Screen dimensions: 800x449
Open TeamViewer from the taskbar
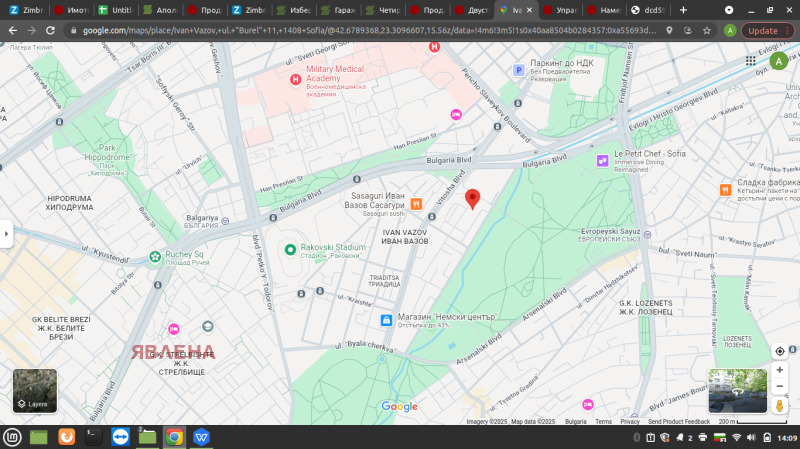[x=120, y=437]
